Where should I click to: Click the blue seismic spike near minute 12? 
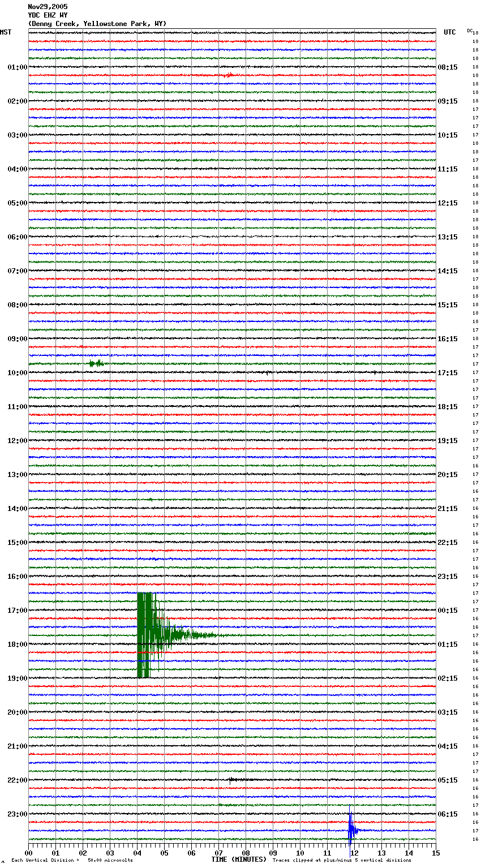point(352,830)
